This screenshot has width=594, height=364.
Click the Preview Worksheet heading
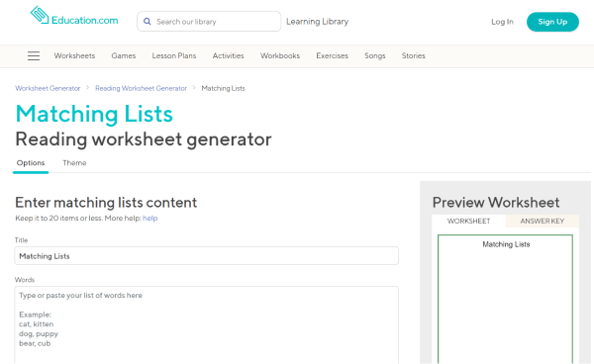(496, 203)
